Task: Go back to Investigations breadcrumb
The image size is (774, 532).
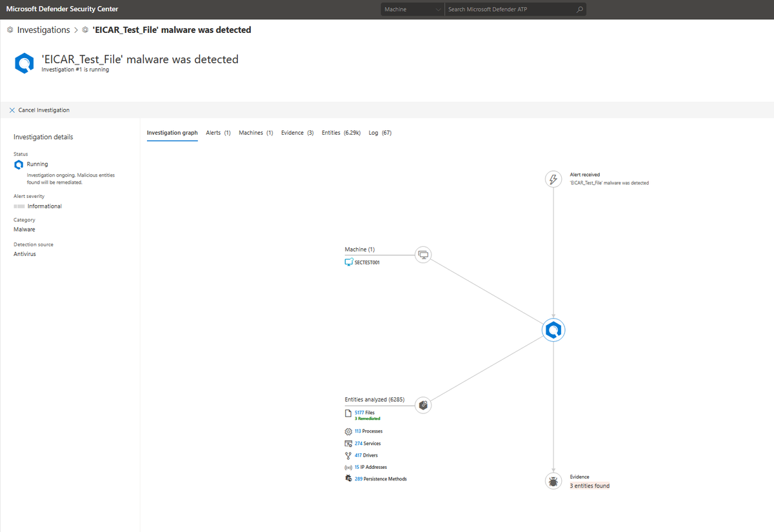Action: tap(43, 30)
